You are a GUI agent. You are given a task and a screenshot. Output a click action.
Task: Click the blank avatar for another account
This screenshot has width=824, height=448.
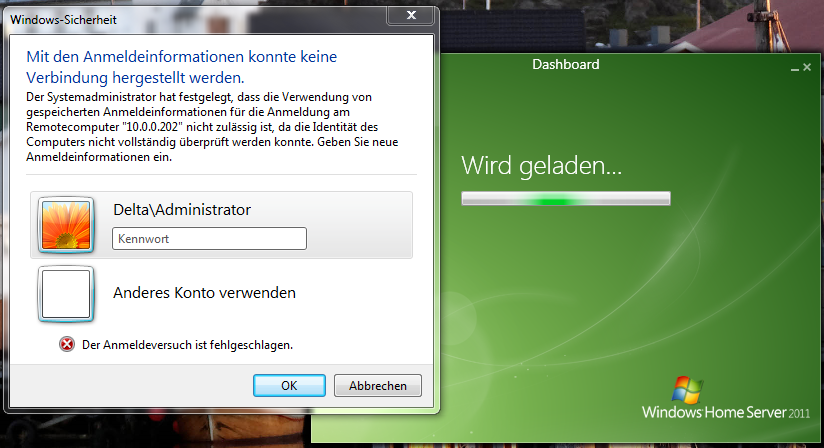tap(66, 293)
